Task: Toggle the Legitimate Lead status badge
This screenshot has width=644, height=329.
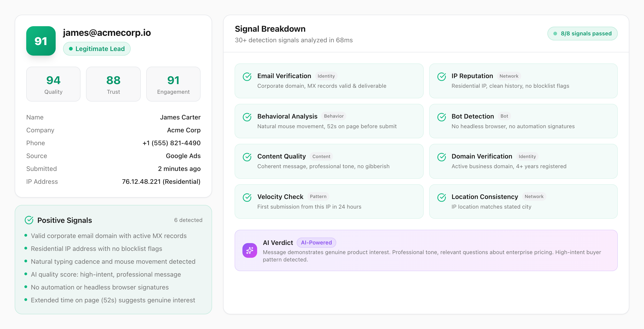Action: [97, 49]
